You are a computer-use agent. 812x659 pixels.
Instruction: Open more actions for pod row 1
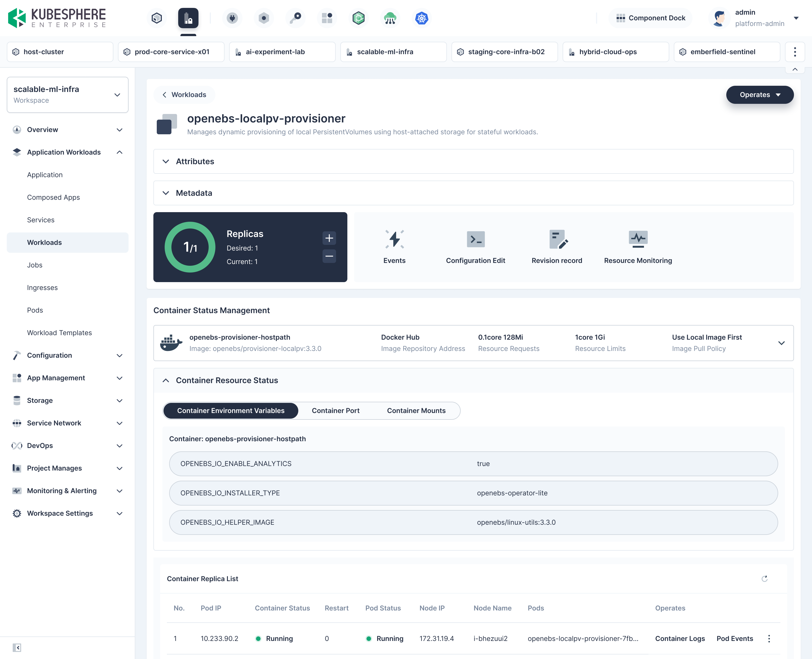coord(769,638)
